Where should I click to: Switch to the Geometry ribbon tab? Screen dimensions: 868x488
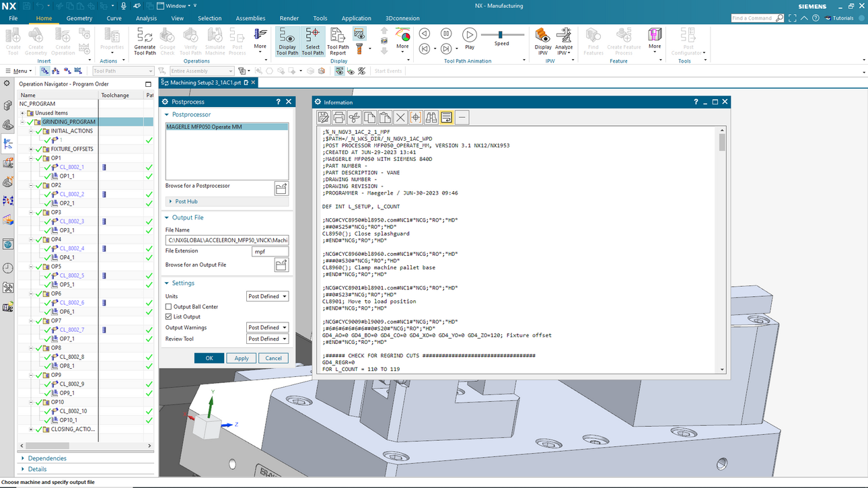click(x=79, y=18)
